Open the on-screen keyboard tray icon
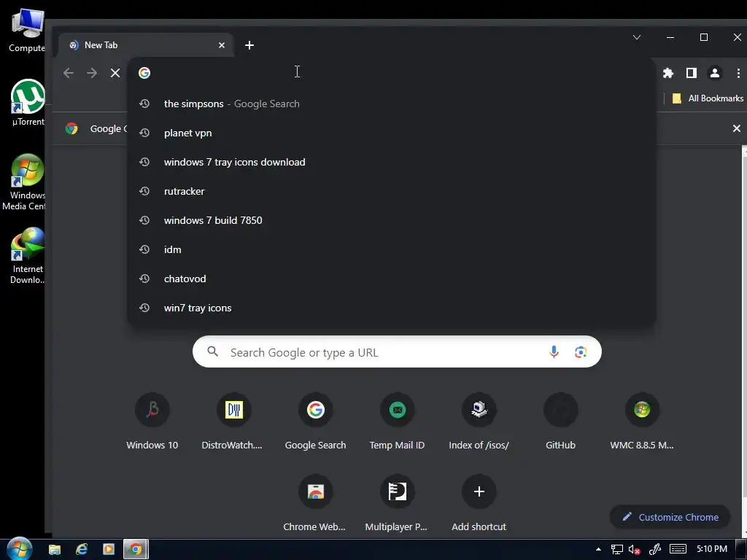 point(678,549)
